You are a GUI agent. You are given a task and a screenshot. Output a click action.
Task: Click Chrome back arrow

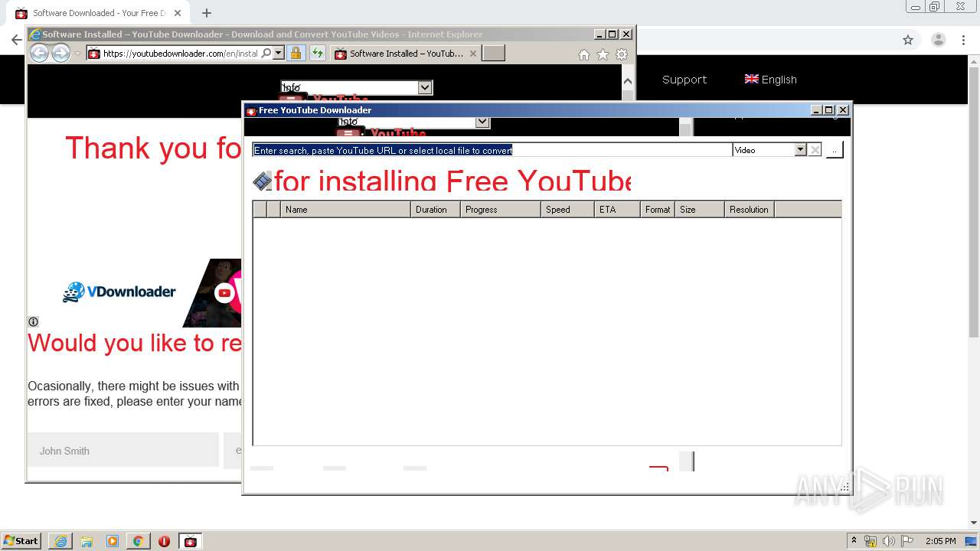16,40
